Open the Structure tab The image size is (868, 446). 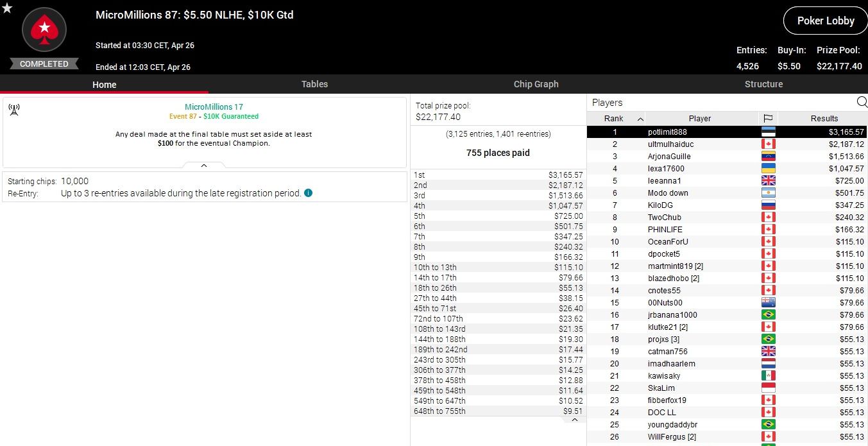[x=763, y=84]
